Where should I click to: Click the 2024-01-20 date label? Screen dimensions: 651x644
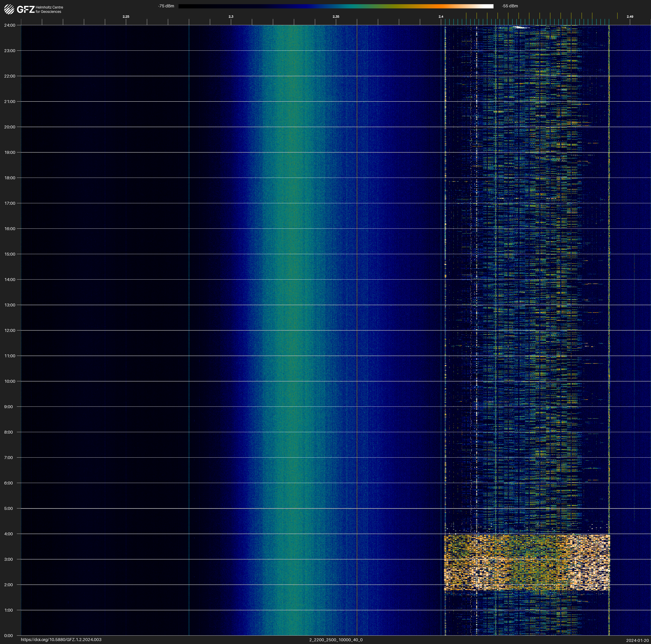637,640
